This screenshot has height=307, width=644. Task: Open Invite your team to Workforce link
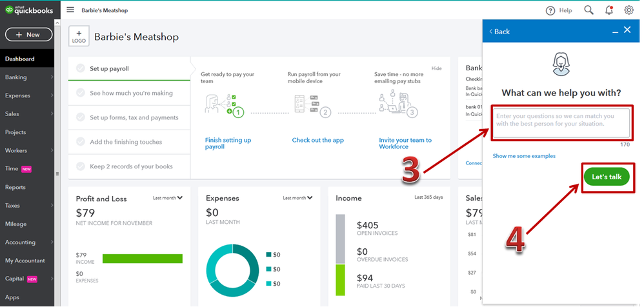coord(405,143)
